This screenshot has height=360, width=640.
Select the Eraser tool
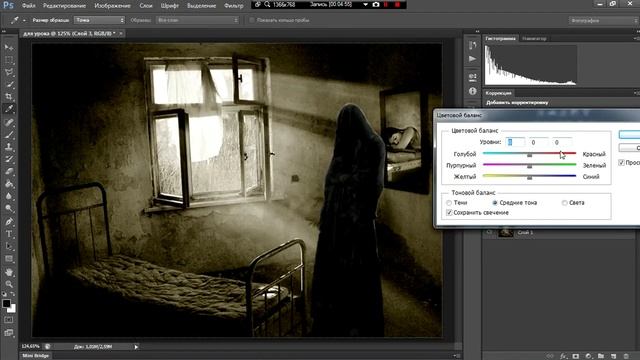pos(9,171)
